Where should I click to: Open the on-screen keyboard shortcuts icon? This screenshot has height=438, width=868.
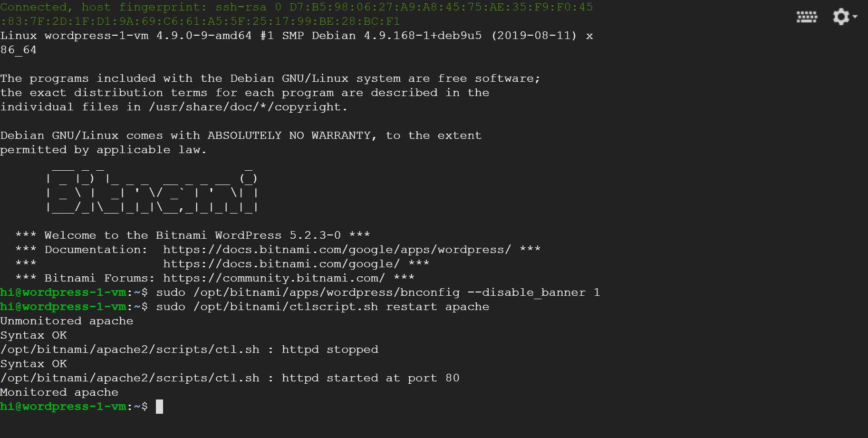pos(807,18)
